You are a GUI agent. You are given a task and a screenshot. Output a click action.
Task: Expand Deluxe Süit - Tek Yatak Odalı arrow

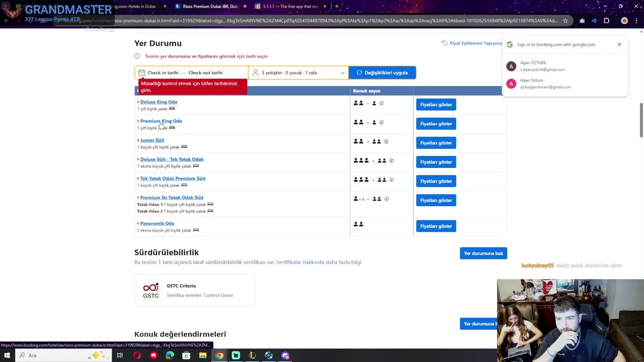pos(138,159)
